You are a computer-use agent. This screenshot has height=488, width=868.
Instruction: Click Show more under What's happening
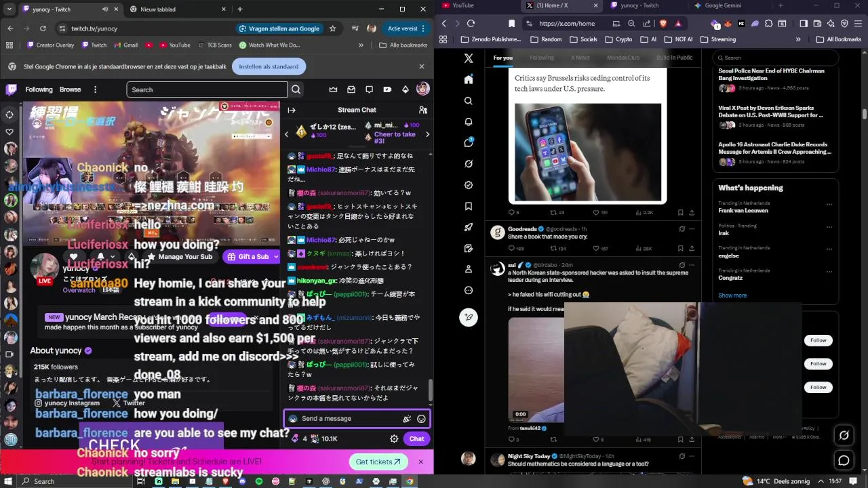(732, 296)
